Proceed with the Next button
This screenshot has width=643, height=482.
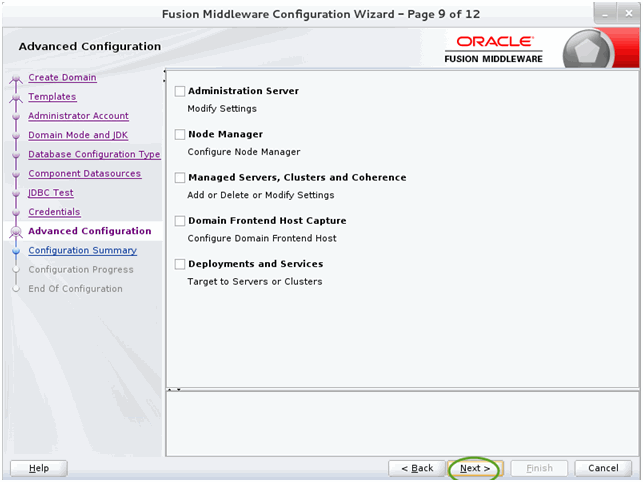(475, 468)
